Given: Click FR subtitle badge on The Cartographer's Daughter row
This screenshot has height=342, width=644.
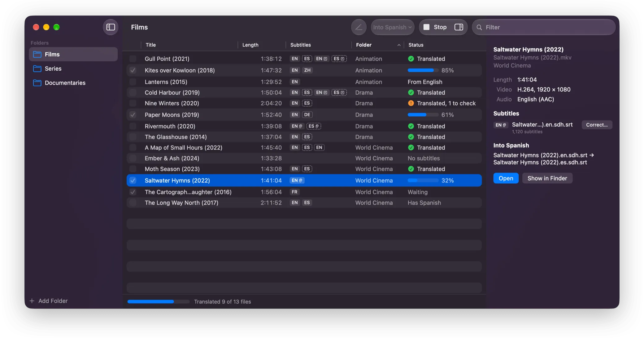Looking at the screenshot, I should click(294, 192).
